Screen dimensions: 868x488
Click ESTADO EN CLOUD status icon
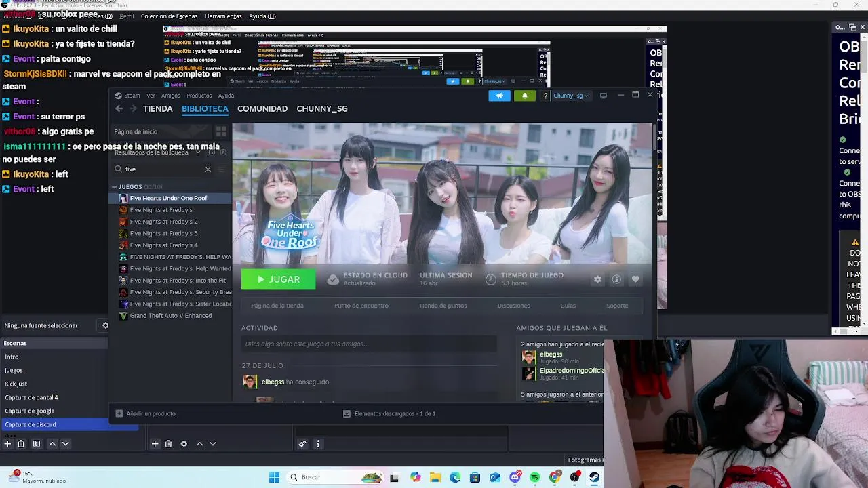333,279
